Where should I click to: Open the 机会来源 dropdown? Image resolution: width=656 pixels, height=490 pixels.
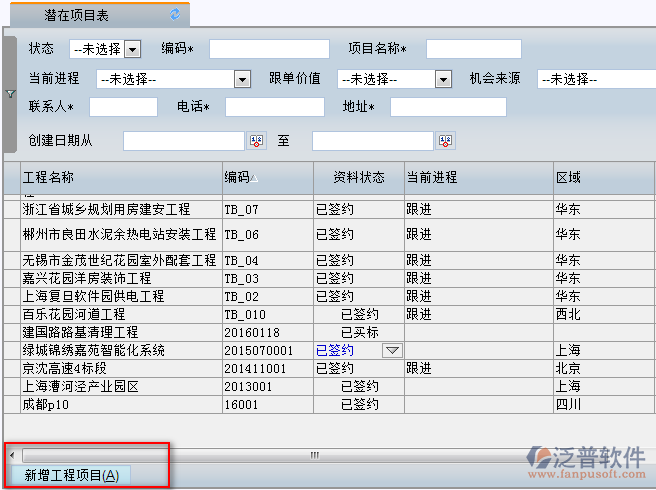595,79
